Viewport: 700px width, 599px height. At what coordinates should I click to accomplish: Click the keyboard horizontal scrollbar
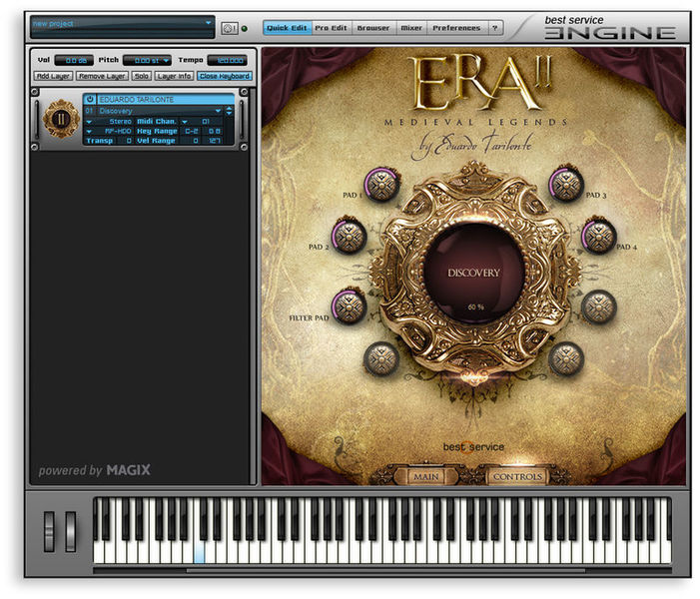[385, 570]
